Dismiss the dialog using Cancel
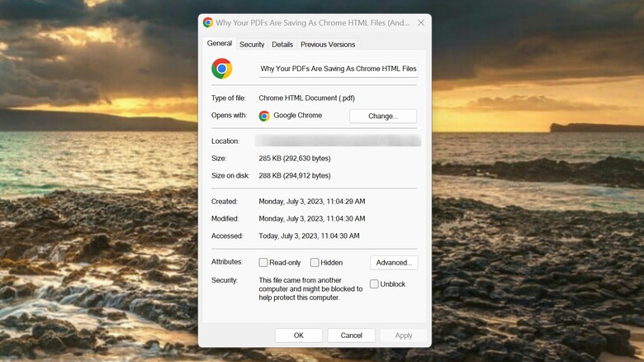Viewport: 644px width, 362px height. pos(352,336)
